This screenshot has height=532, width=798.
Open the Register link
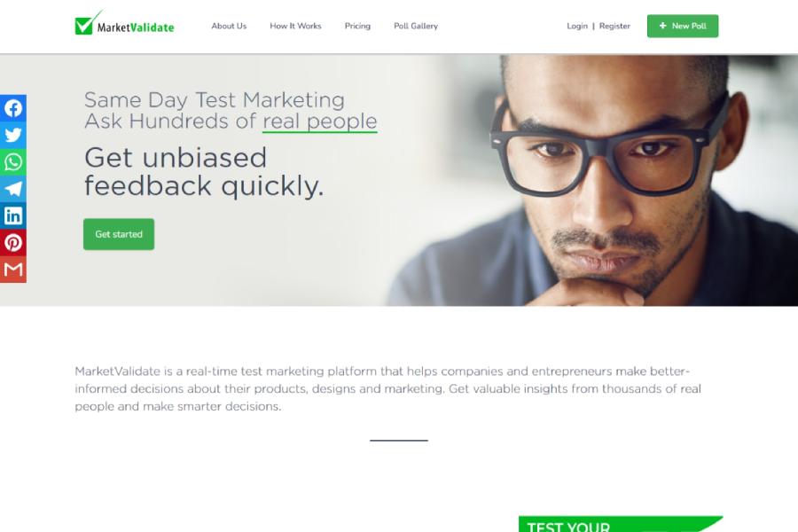coord(614,26)
